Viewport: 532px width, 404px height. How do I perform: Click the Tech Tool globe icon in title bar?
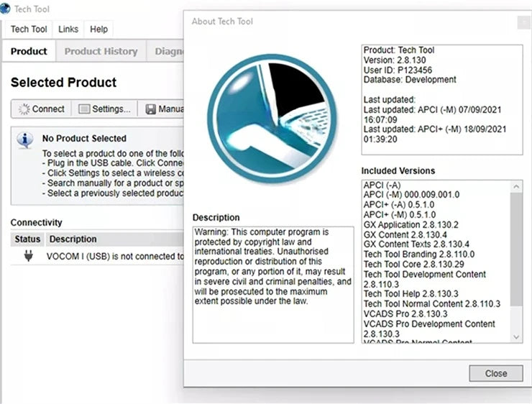5,9
